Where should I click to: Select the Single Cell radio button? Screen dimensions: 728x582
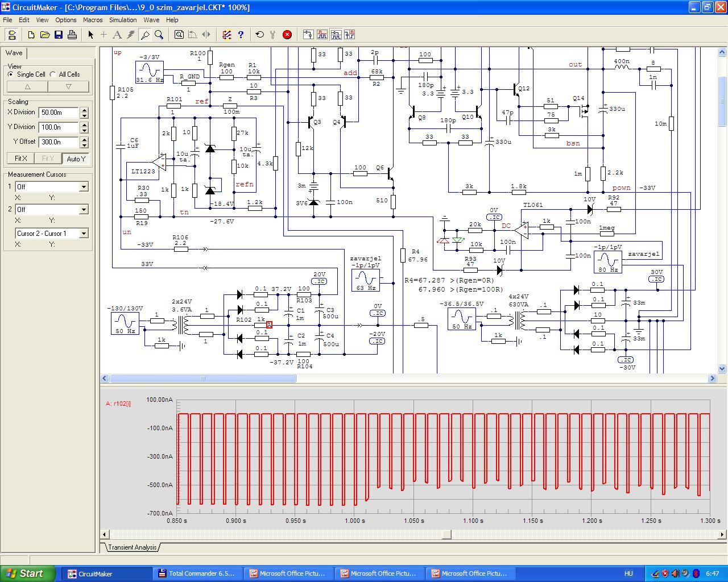pyautogui.click(x=11, y=74)
